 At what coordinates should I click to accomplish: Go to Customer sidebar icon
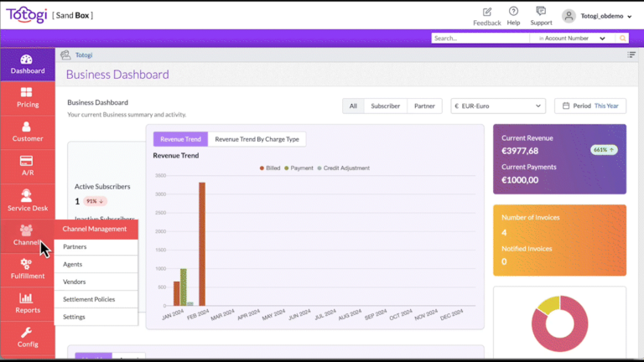(27, 132)
